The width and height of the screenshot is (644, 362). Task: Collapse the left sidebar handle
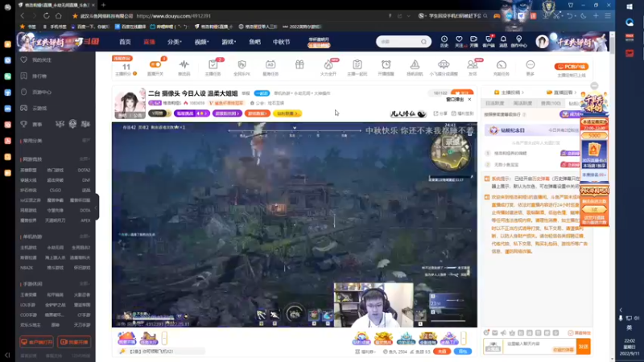(x=96, y=207)
